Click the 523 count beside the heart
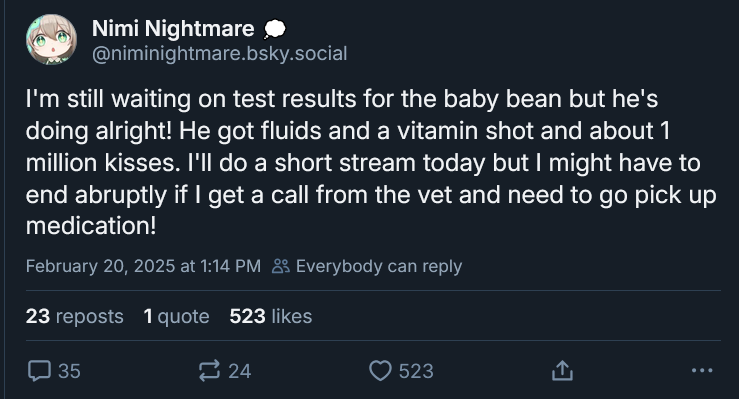The image size is (739, 399). [416, 371]
